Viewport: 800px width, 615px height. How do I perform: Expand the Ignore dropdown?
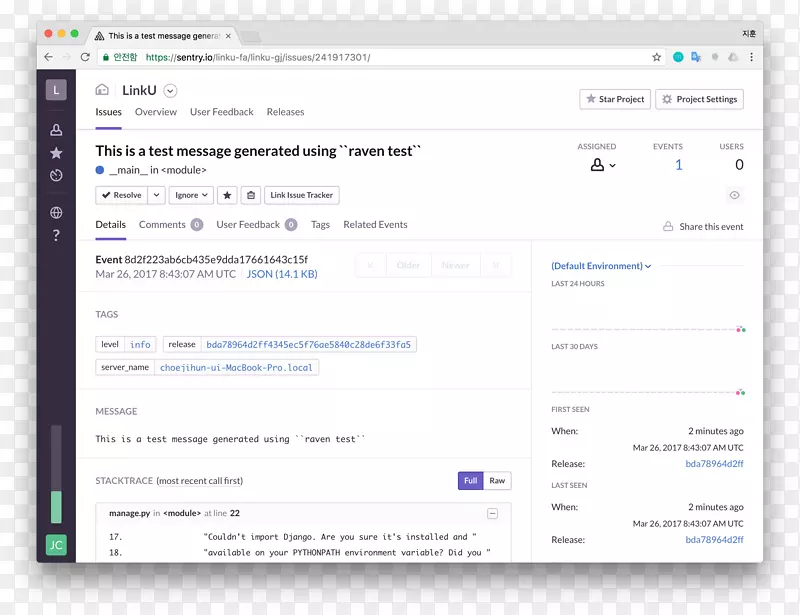click(x=190, y=195)
